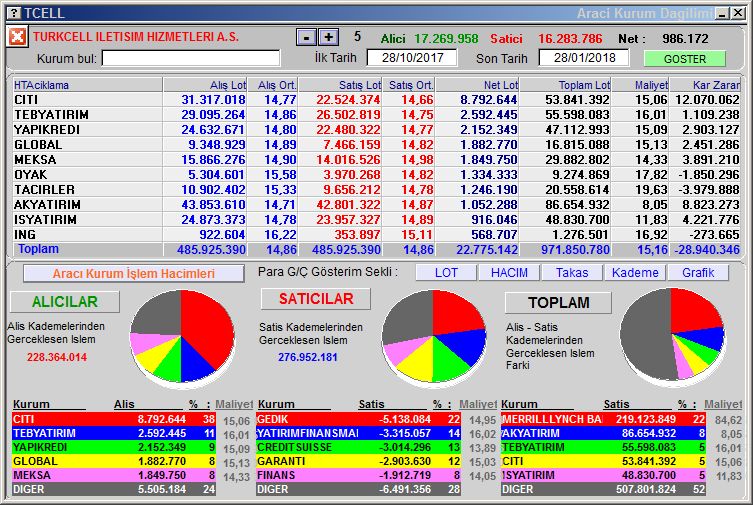Image resolution: width=753 pixels, height=505 pixels.
Task: Sort by the Alış Lot column header
Action: (x=206, y=85)
